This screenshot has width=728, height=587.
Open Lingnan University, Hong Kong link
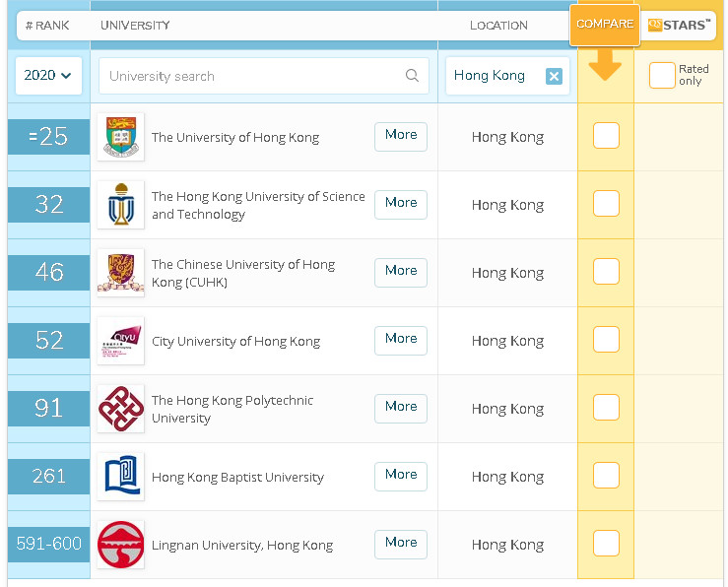(242, 546)
